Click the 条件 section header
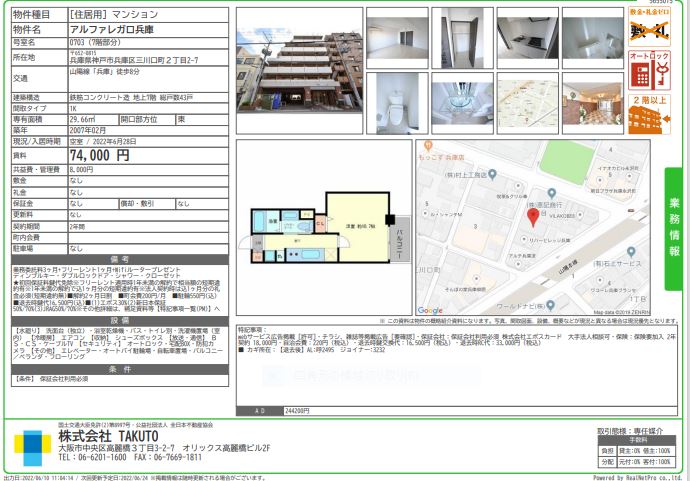This screenshot has width=690, height=481. click(120, 369)
